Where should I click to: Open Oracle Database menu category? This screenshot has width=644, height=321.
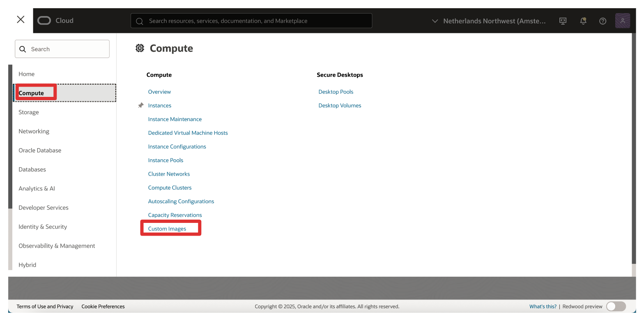click(x=40, y=150)
